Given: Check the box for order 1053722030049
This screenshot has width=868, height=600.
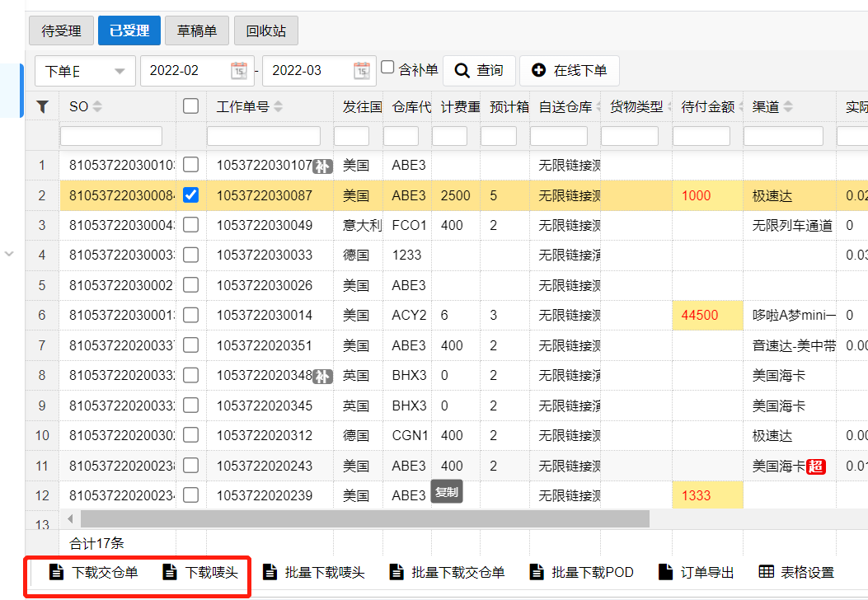Looking at the screenshot, I should pos(190,224).
